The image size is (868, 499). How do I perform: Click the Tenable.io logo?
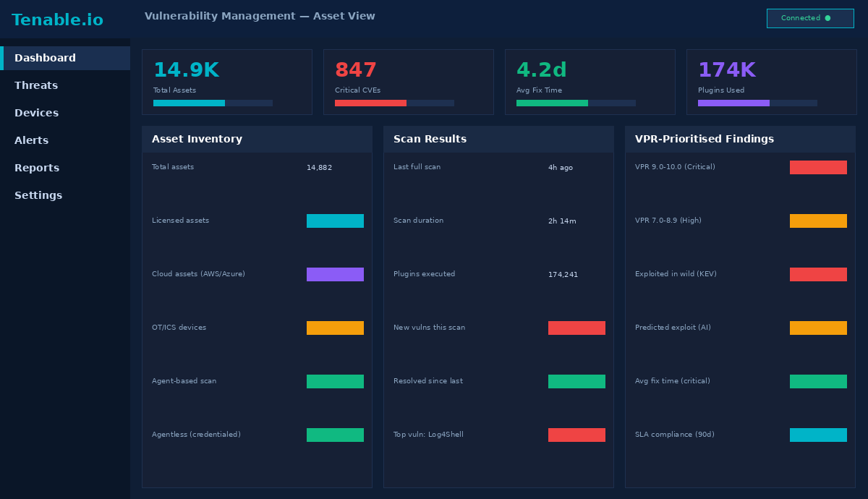pyautogui.click(x=57, y=20)
